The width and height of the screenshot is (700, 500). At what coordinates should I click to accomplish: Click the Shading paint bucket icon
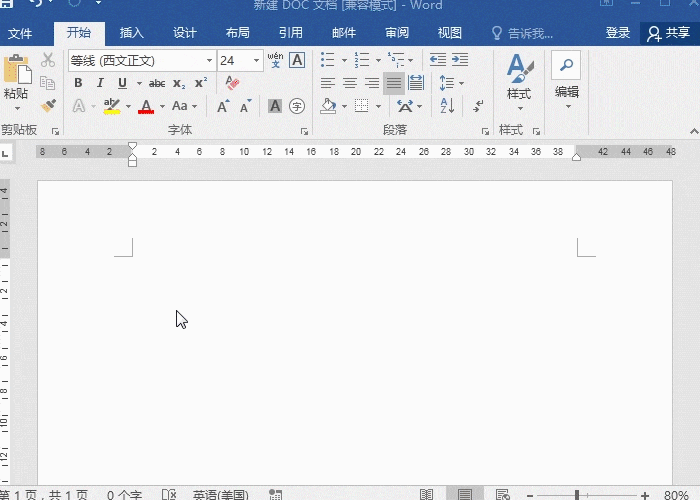coord(328,106)
